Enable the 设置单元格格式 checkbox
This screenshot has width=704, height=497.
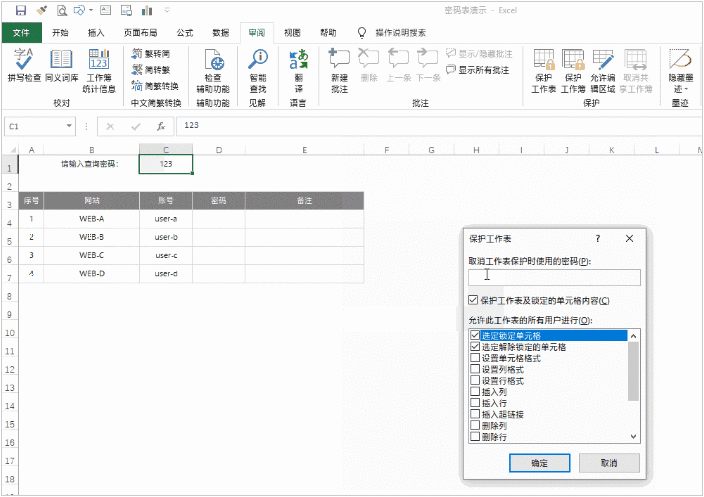point(475,358)
